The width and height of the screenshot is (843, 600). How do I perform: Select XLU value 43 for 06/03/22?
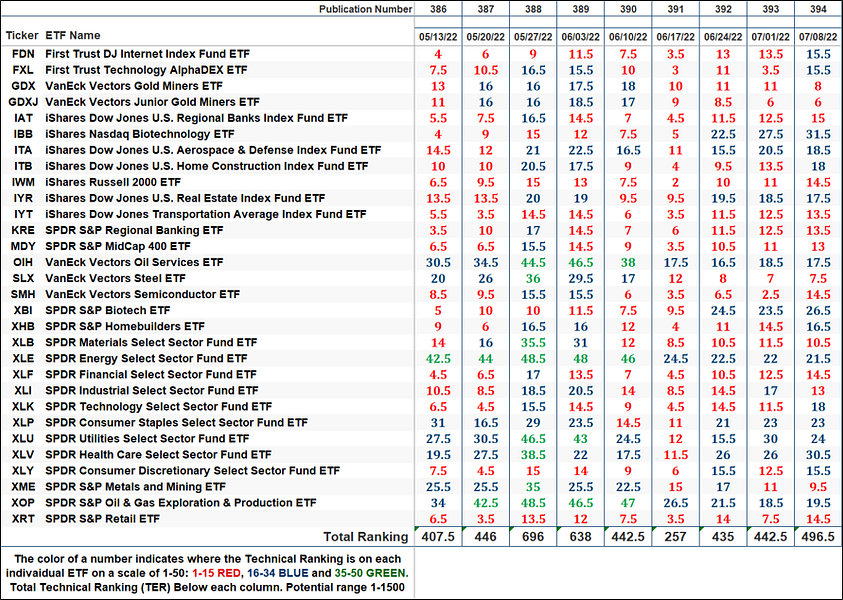pos(581,439)
